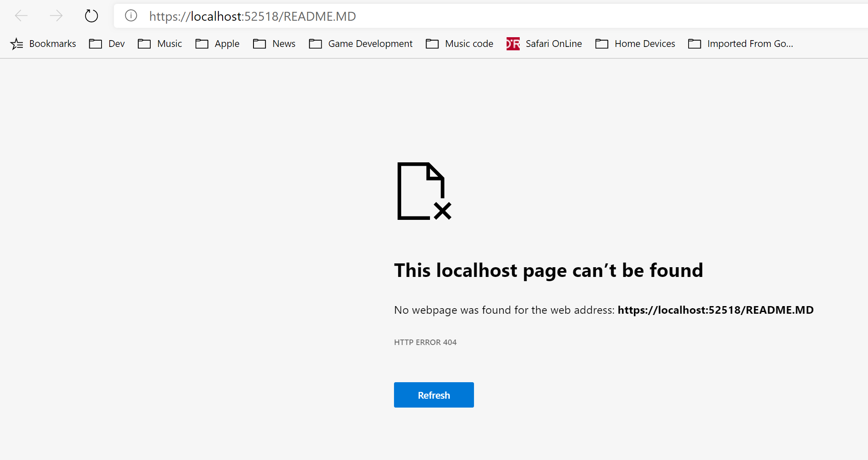Click the browser back arrow
The height and width of the screenshot is (460, 868).
pos(21,16)
